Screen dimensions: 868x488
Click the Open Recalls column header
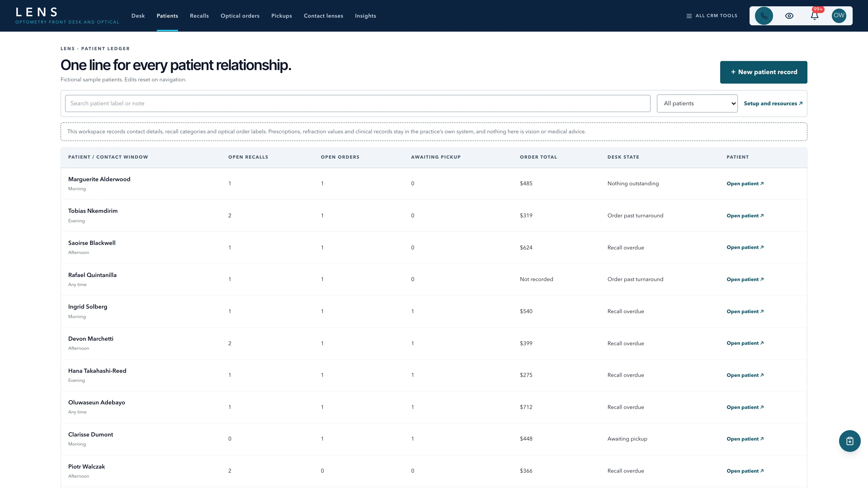(248, 157)
